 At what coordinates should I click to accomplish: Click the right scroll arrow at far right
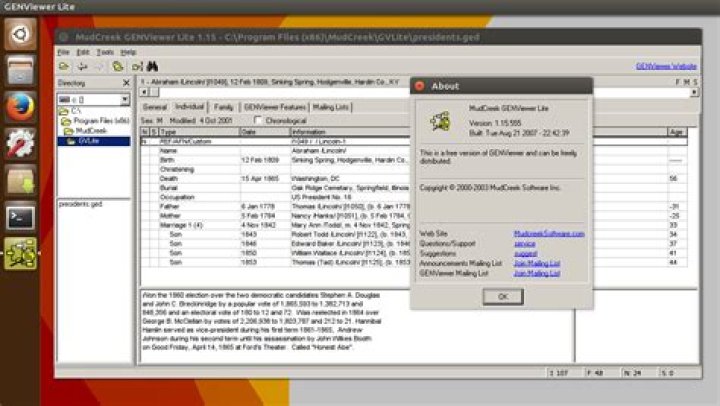coord(694,92)
